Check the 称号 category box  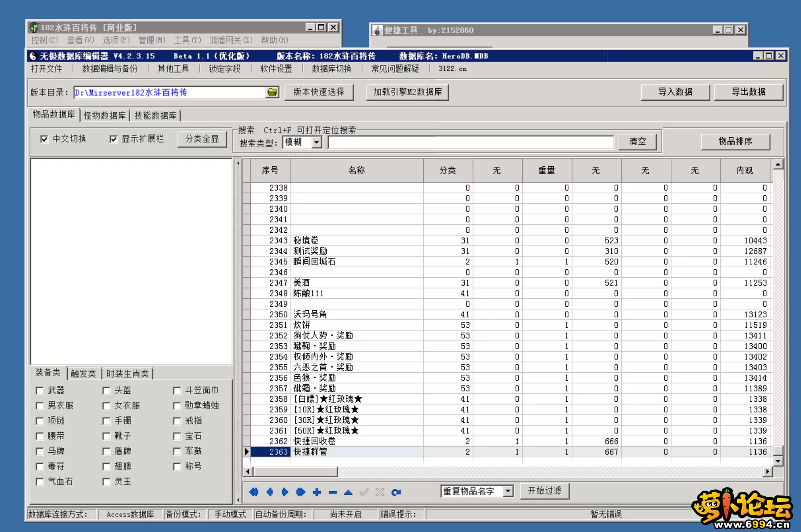pos(177,466)
